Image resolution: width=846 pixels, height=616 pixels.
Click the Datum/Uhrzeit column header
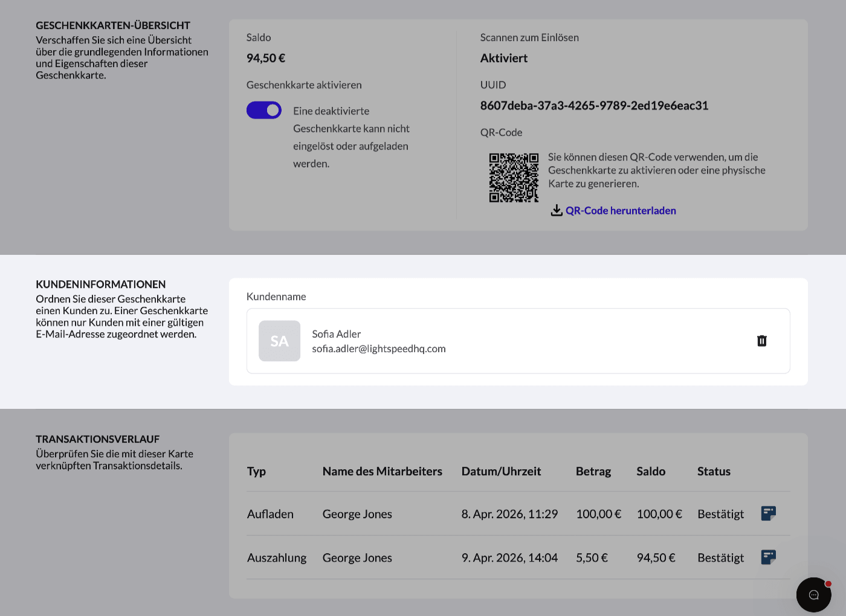pos(501,472)
